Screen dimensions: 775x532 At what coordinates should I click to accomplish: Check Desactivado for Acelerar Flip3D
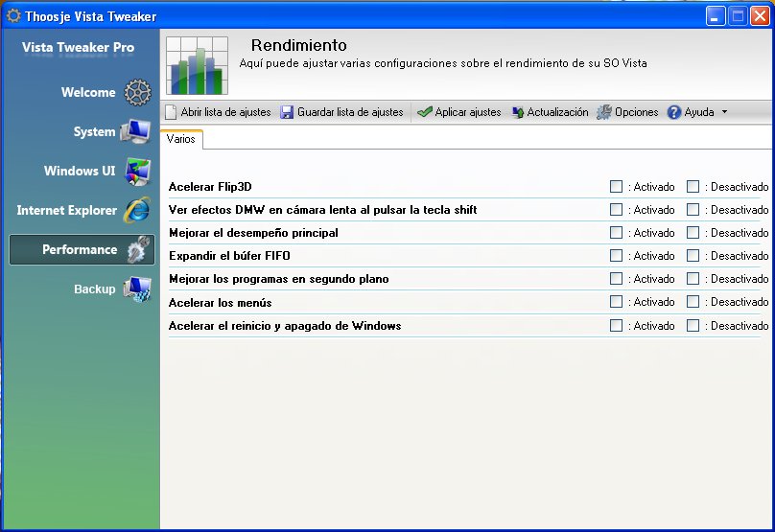coord(693,186)
